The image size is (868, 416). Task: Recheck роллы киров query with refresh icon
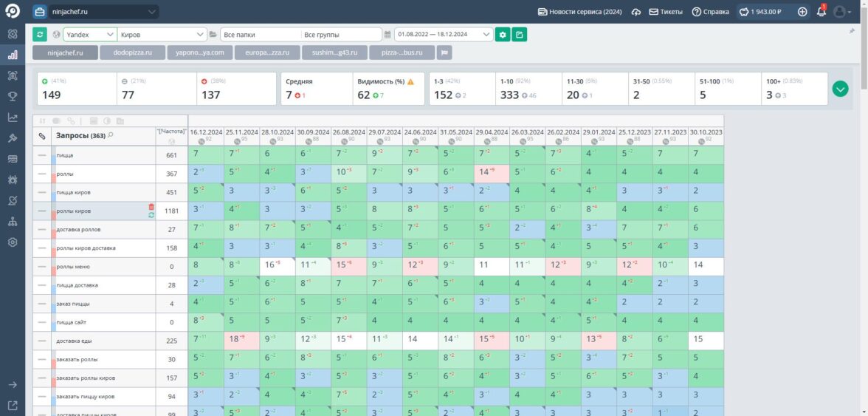coord(151,215)
